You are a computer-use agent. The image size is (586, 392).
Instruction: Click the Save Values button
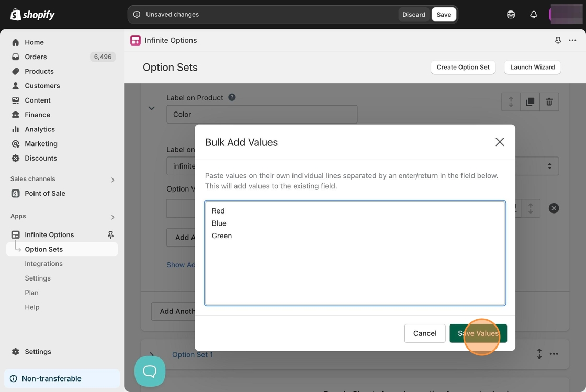(x=478, y=333)
